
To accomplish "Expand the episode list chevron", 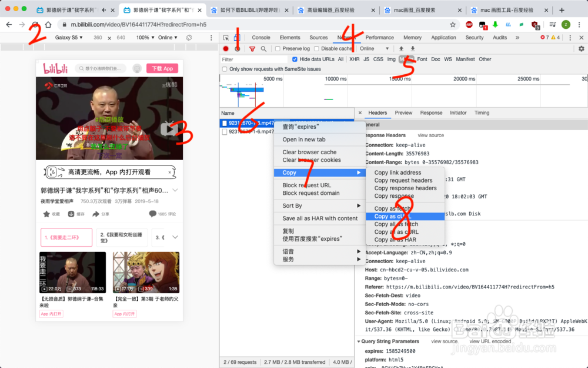I will [175, 237].
